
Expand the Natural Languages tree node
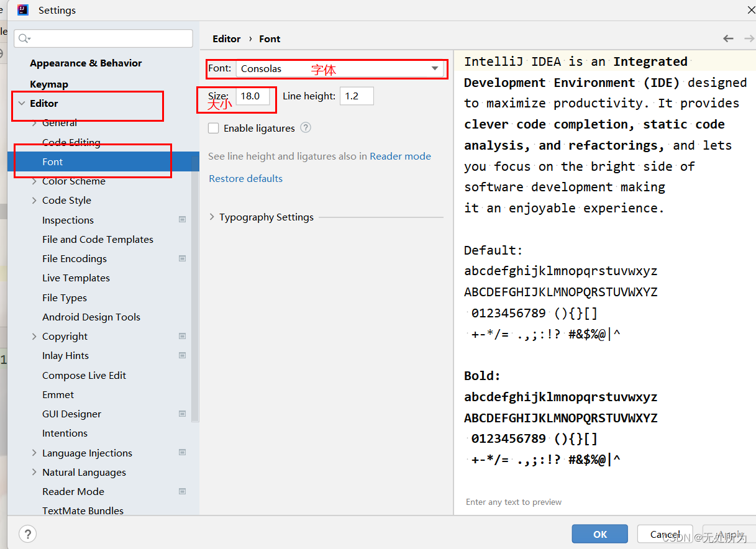(x=34, y=473)
